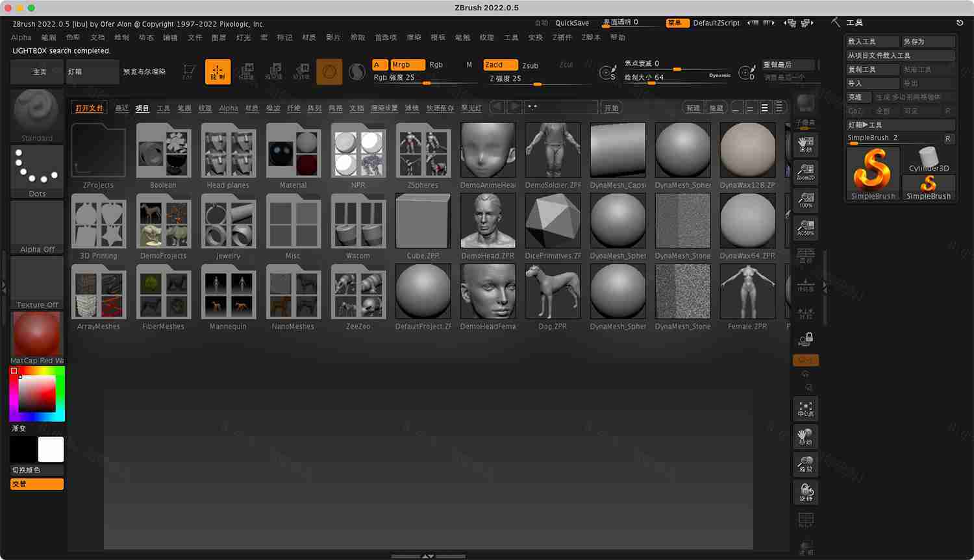Open the 纹理 menu in the menu bar
The image size is (974, 560).
486,37
